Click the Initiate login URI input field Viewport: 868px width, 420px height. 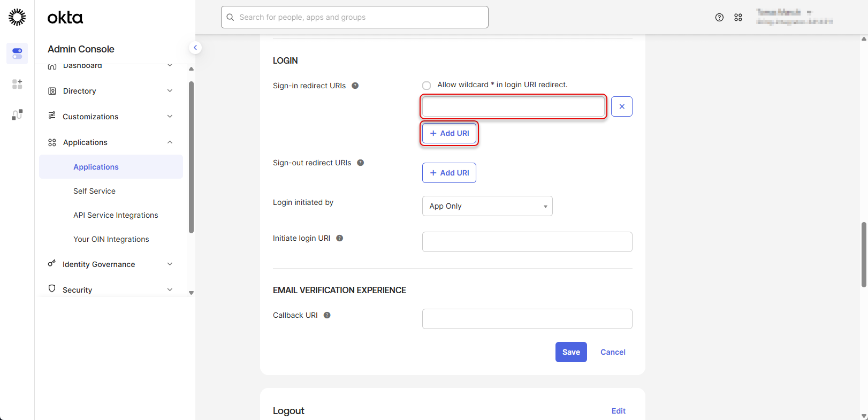[527, 242]
